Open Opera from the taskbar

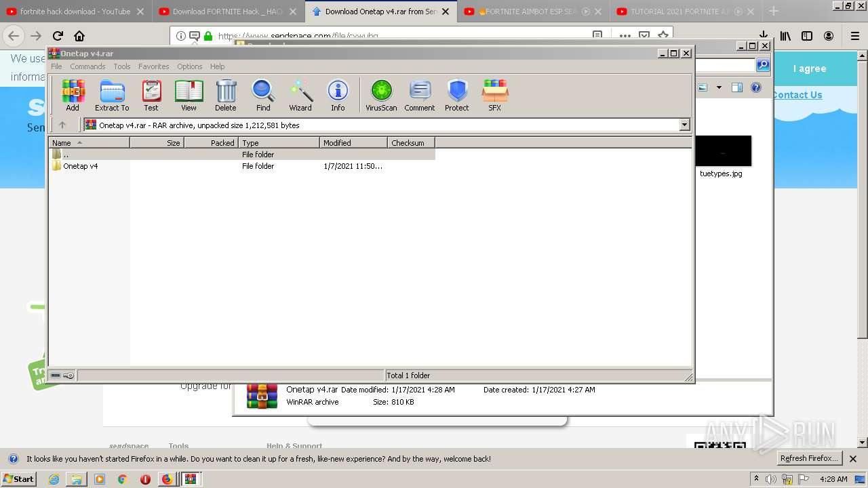click(x=145, y=479)
